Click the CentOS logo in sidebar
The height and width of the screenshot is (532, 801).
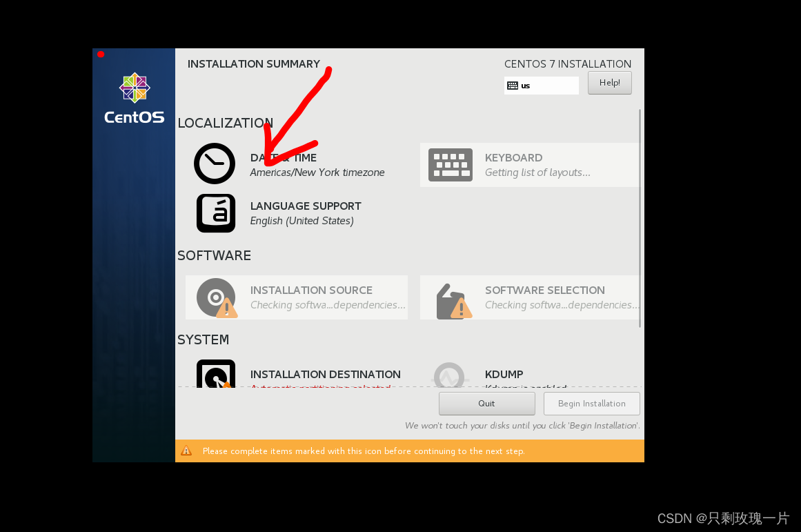tap(135, 98)
